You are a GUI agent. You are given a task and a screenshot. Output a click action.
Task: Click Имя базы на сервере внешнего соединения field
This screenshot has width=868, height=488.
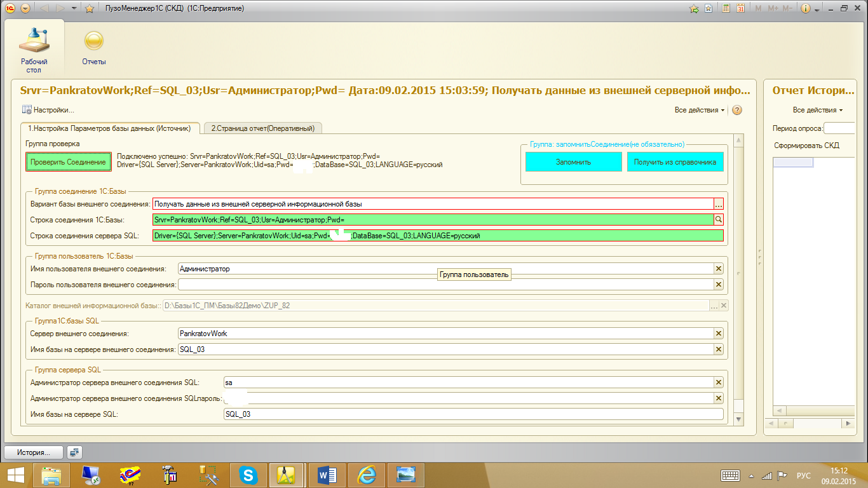446,349
